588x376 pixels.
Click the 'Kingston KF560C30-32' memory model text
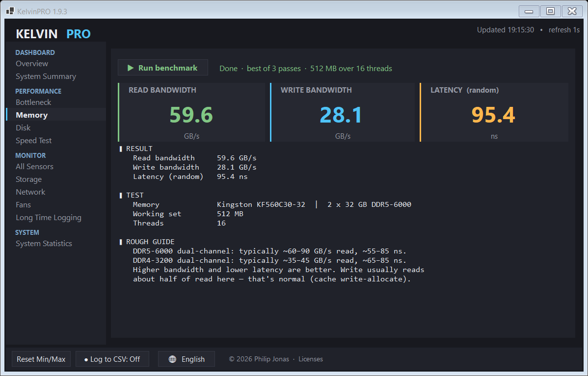click(x=261, y=204)
